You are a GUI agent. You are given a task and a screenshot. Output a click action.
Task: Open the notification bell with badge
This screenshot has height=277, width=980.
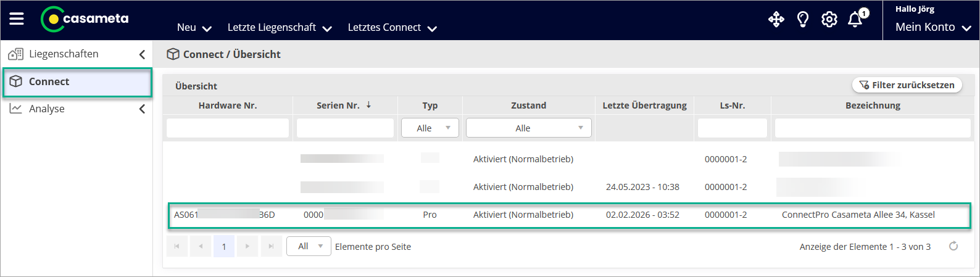click(856, 20)
